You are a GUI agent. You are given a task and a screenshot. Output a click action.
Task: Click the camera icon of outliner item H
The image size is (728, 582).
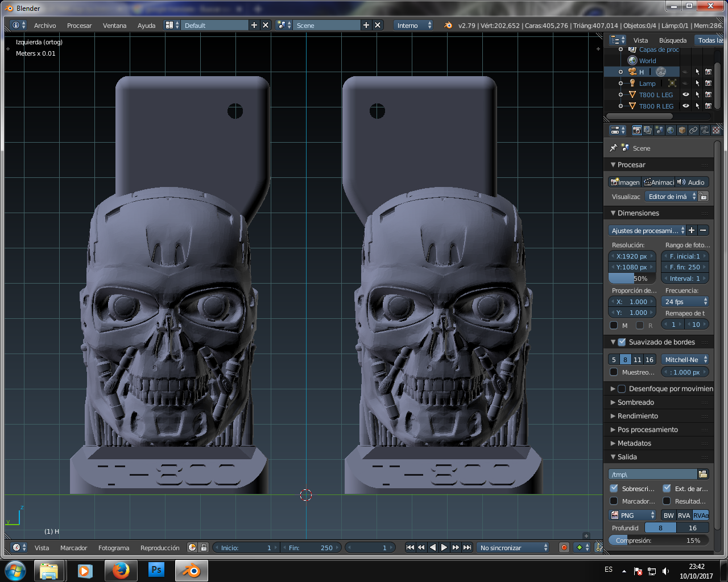coord(632,72)
